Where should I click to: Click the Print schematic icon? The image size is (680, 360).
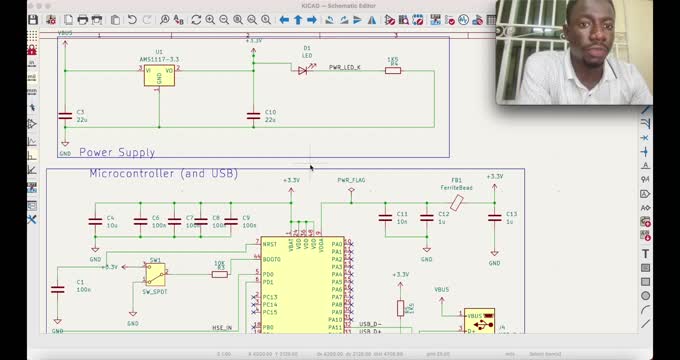pos(82,20)
